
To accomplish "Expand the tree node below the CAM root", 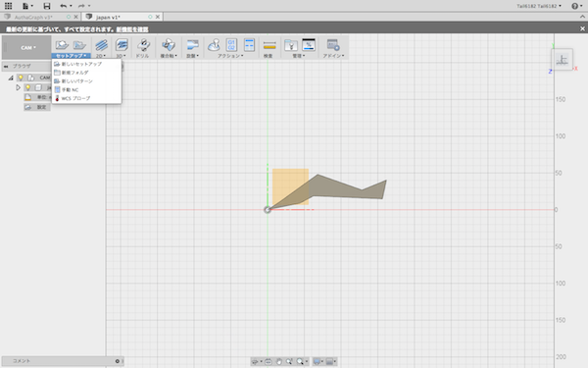I will (x=18, y=87).
